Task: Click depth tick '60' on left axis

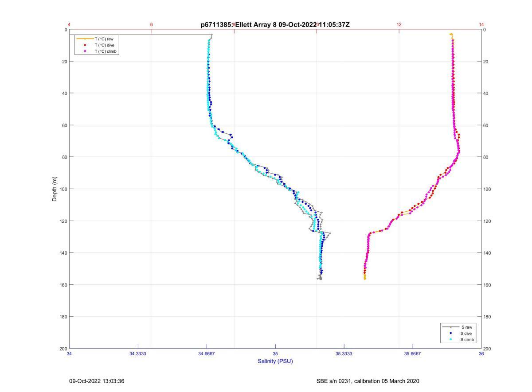Action: (65, 125)
